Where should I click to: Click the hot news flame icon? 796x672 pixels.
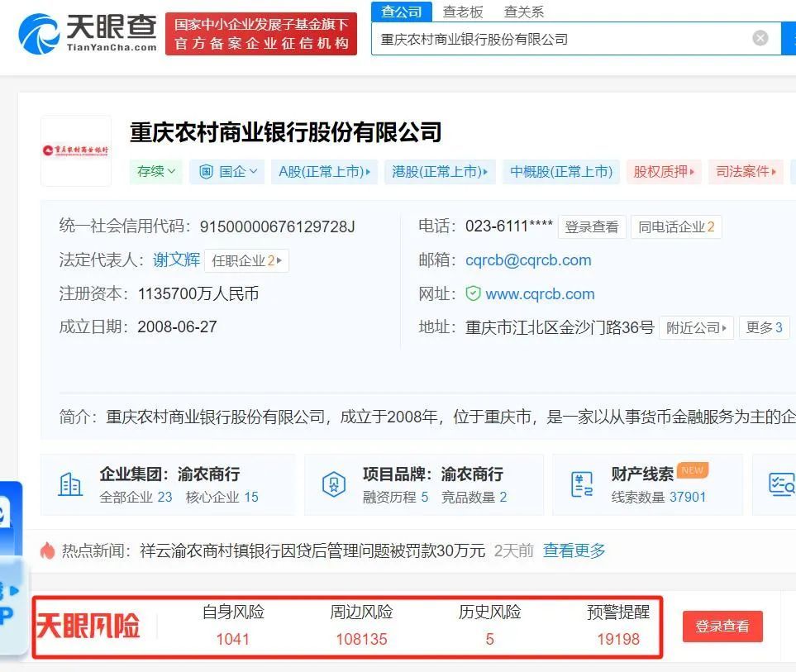pyautogui.click(x=47, y=550)
